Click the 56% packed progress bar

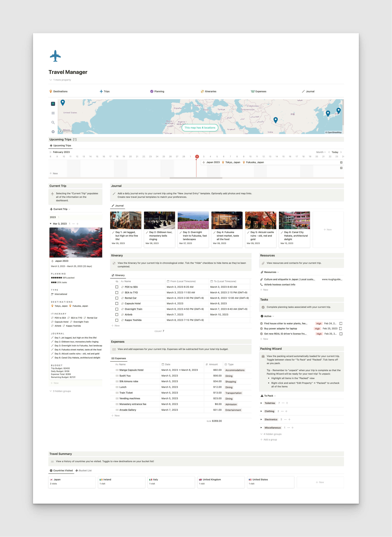[x=57, y=278]
